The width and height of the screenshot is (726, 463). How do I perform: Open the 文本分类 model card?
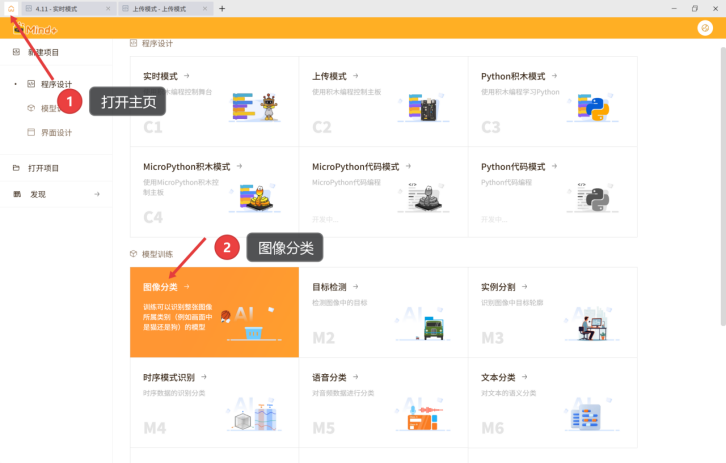tap(552, 402)
